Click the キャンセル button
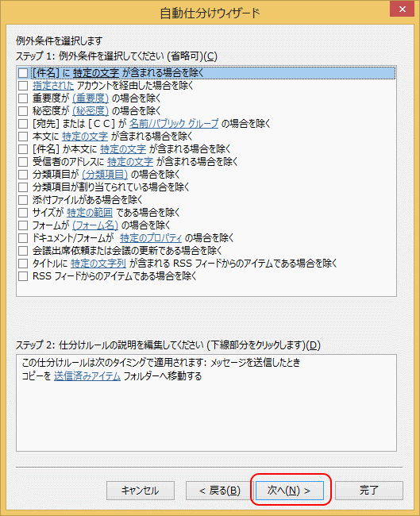Image resolution: width=420 pixels, height=516 pixels. coord(141,491)
